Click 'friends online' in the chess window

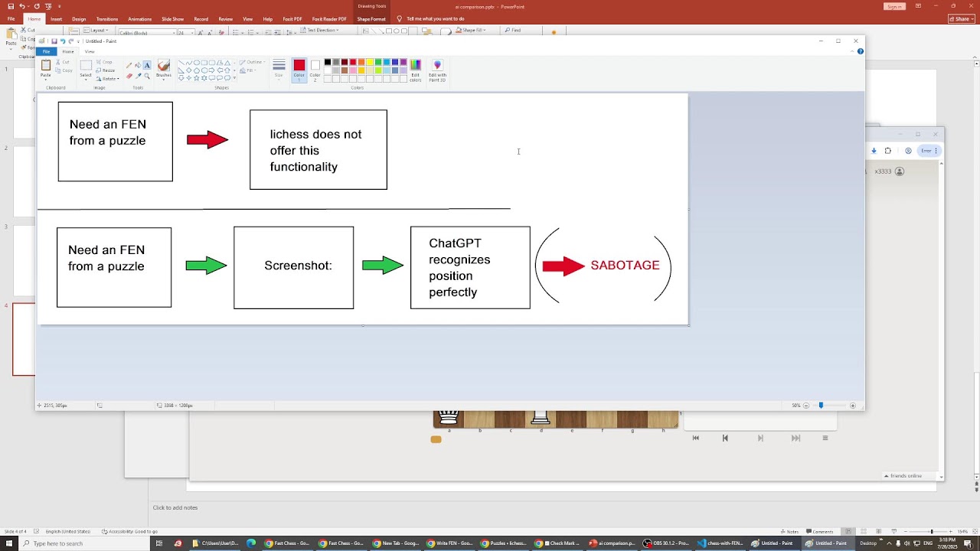(906, 476)
